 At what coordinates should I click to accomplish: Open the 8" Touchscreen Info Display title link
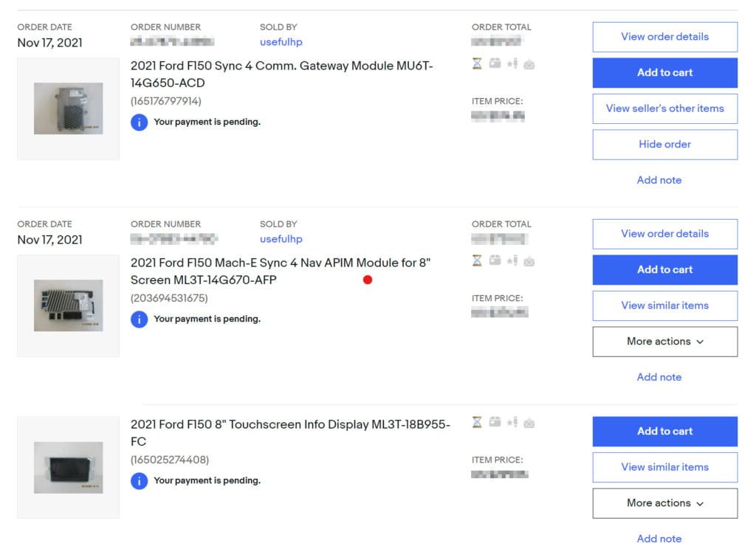pos(290,433)
